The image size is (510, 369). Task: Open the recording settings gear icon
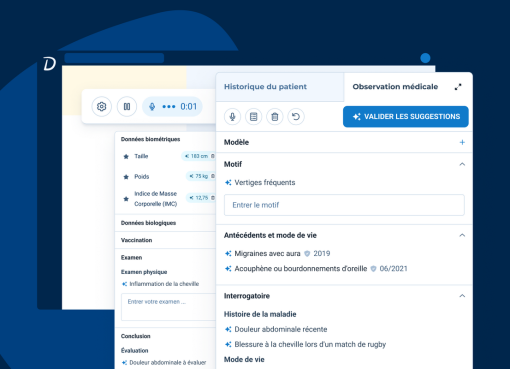pyautogui.click(x=102, y=107)
